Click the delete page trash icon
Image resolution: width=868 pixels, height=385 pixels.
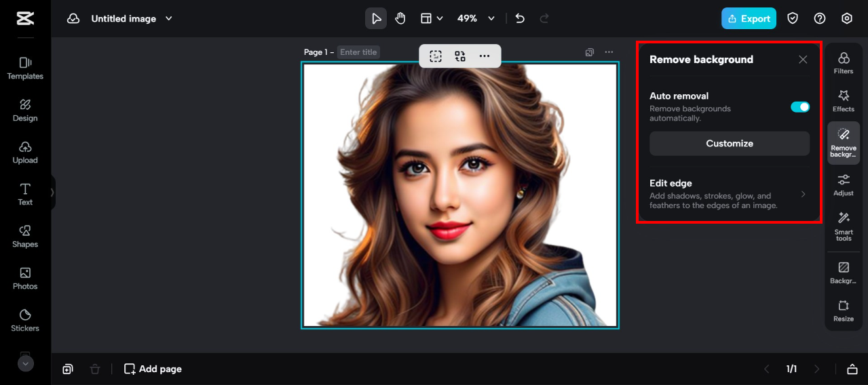pyautogui.click(x=95, y=369)
